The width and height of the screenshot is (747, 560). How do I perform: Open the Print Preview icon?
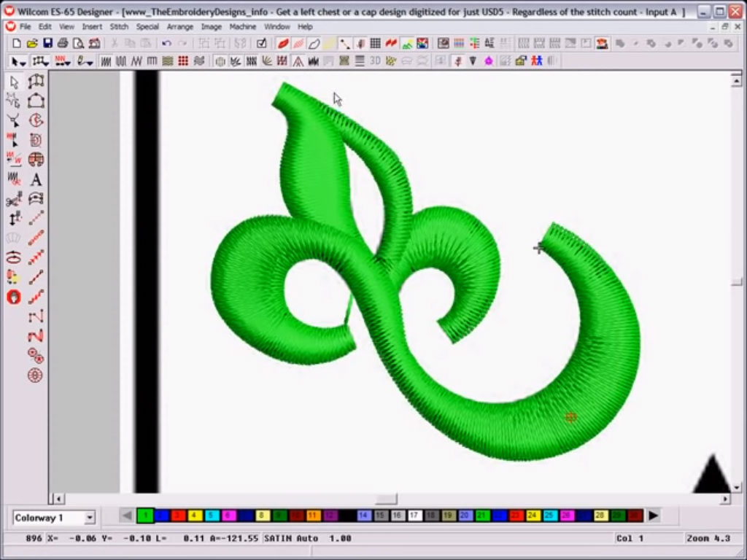(x=78, y=43)
